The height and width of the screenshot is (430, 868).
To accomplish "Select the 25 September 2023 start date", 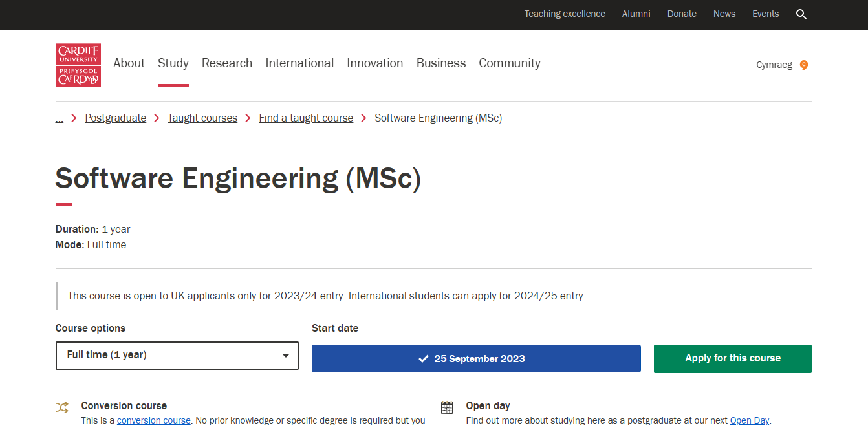I will [x=476, y=359].
